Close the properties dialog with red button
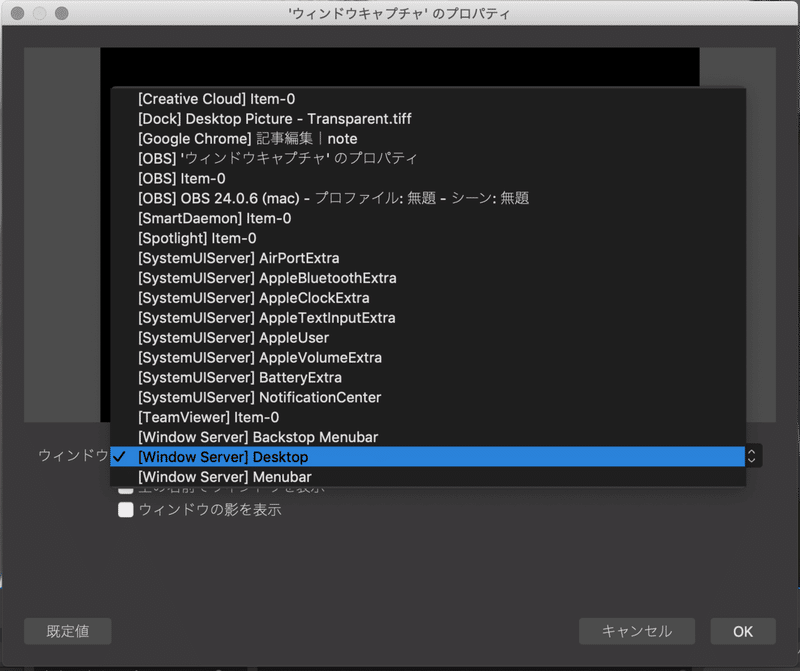The width and height of the screenshot is (800, 671). (17, 13)
